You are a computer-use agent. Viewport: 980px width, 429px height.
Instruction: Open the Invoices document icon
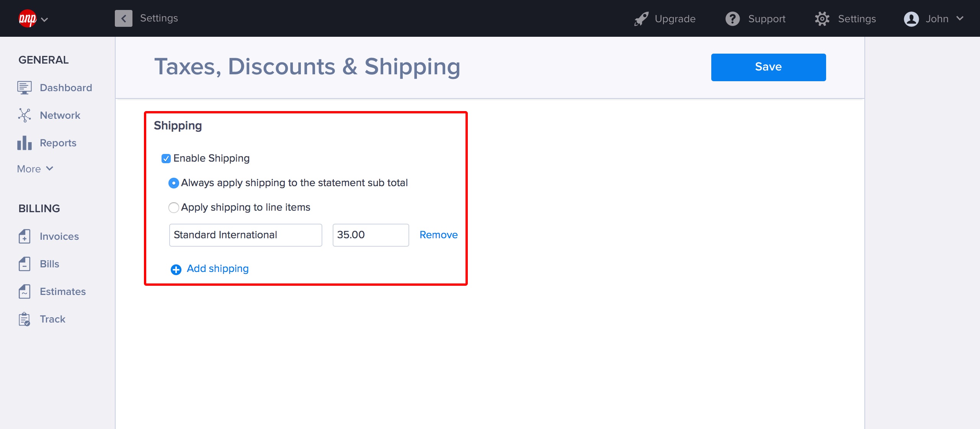(24, 236)
